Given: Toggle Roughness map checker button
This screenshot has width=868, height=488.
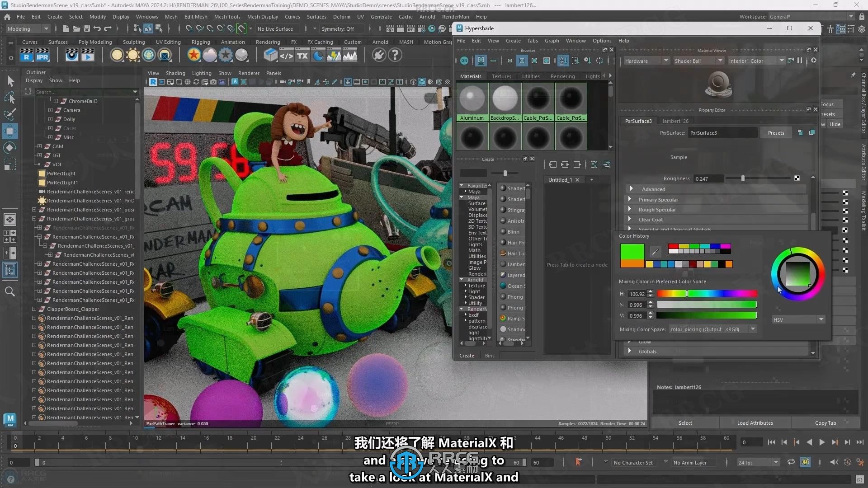Looking at the screenshot, I should pos(797,178).
